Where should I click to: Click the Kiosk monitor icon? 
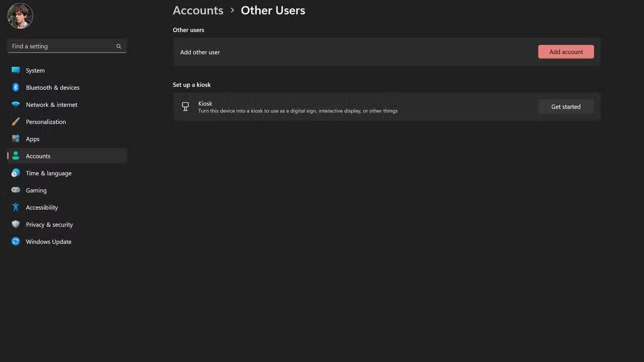185,106
